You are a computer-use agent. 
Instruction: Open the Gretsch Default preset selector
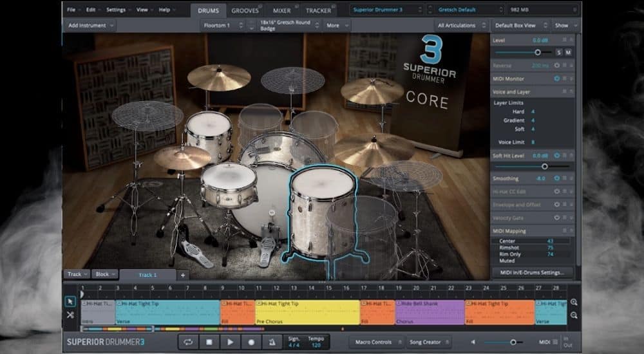pos(469,10)
